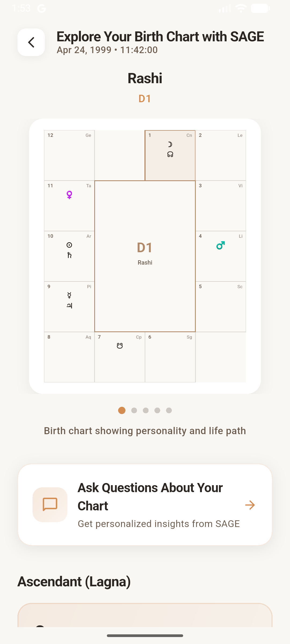Select the last carousel dot

[x=169, y=410]
